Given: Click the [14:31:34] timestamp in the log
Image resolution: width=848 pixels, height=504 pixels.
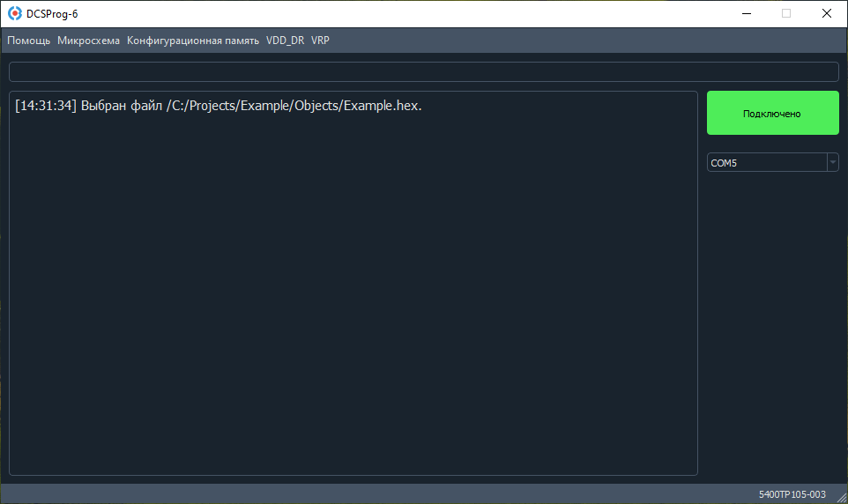Looking at the screenshot, I should [x=46, y=106].
